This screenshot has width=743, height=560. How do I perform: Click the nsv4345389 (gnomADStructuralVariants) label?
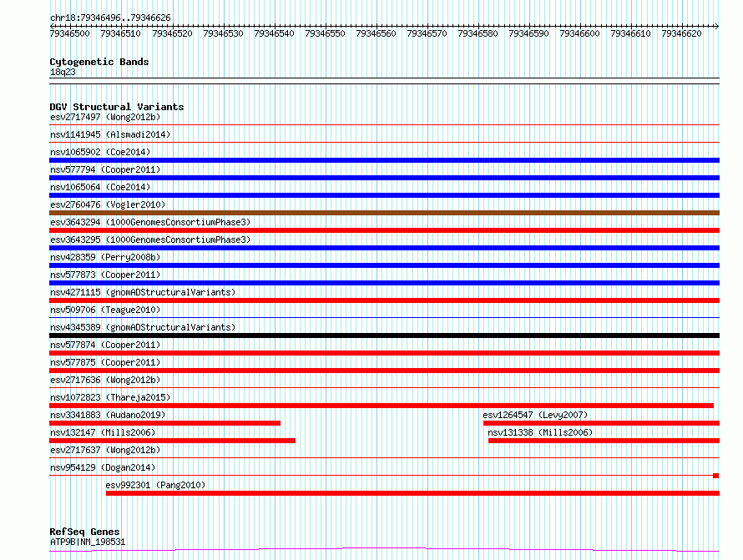(x=143, y=327)
